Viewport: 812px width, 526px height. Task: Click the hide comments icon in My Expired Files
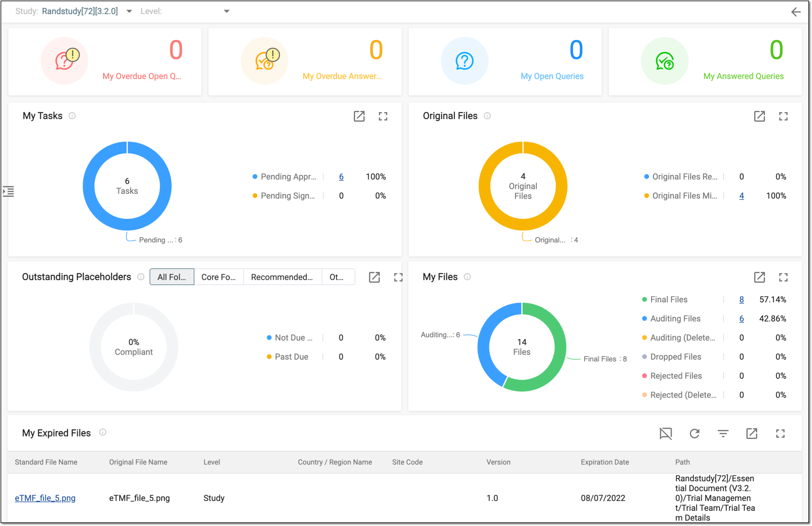tap(665, 433)
